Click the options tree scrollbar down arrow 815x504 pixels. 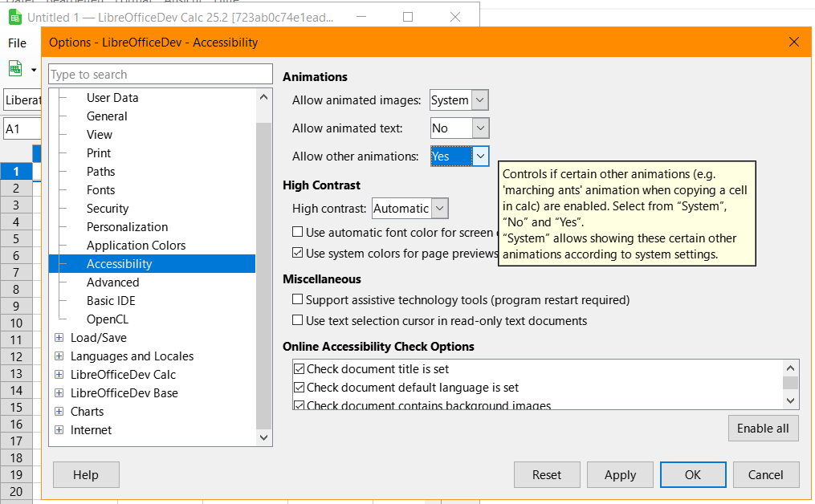pos(263,437)
